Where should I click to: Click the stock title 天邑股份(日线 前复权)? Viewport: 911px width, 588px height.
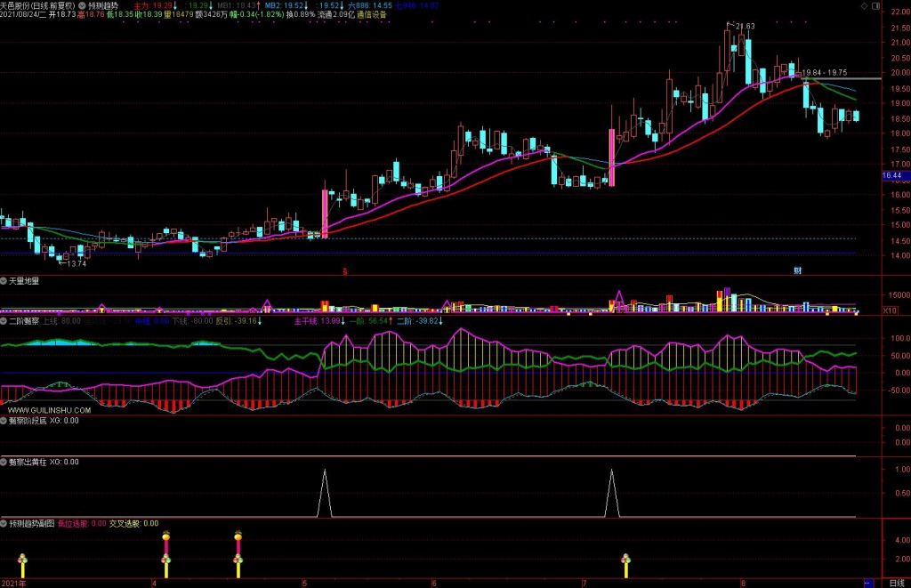coord(37,6)
